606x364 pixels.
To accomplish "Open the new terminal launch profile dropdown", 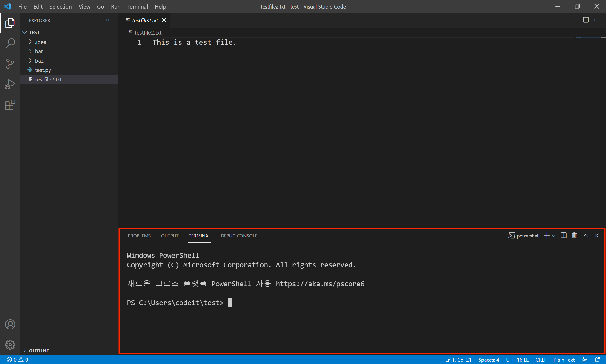I will [554, 236].
